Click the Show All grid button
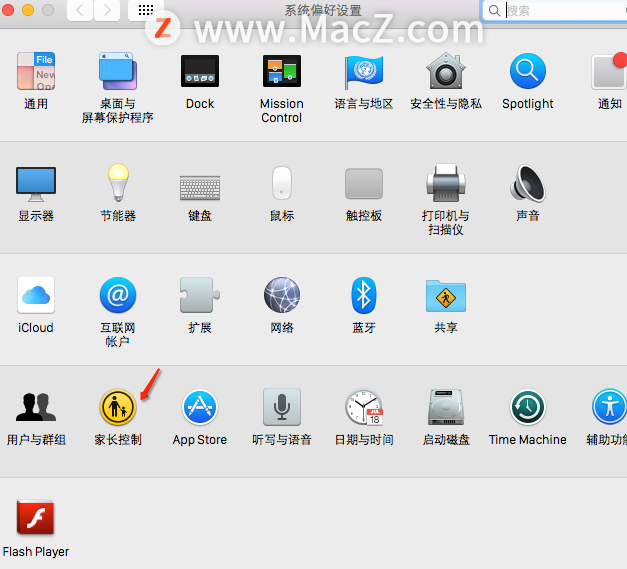Screen dimensions: 627x569 click(146, 10)
